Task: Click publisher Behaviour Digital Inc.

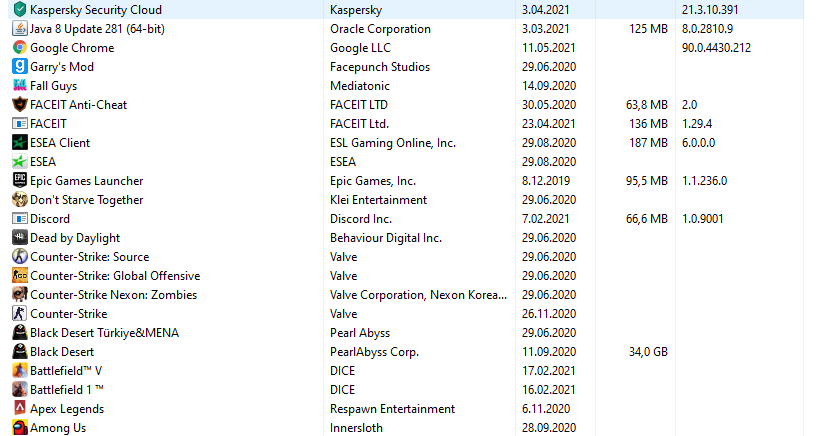Action: 386,238
